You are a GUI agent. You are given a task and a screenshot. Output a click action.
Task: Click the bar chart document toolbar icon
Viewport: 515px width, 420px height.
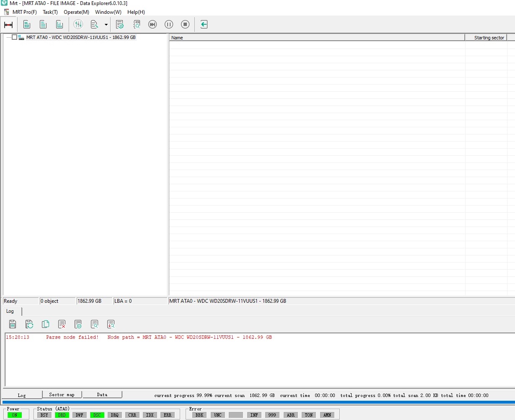tap(60, 25)
